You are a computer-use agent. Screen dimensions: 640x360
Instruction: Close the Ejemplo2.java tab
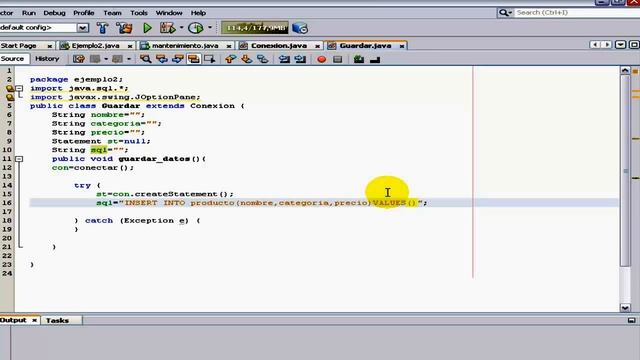(130, 46)
